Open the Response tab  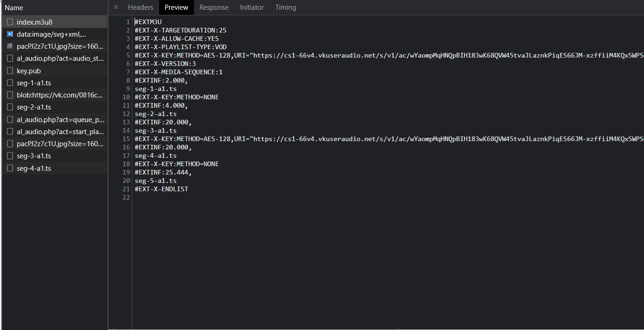pos(214,7)
